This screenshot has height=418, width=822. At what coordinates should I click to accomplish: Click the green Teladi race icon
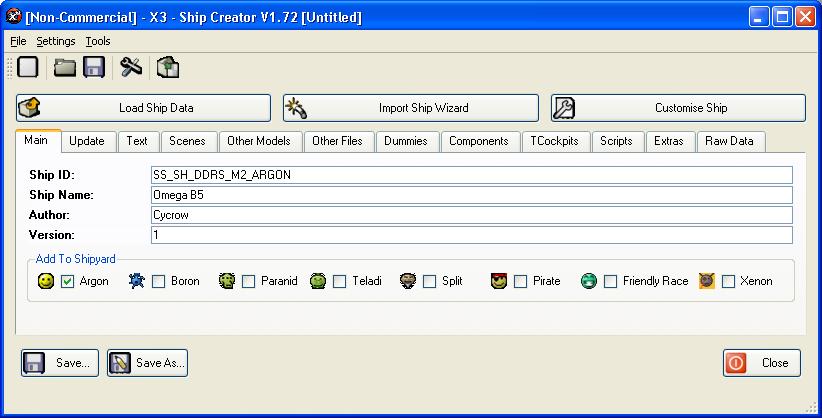click(x=318, y=281)
